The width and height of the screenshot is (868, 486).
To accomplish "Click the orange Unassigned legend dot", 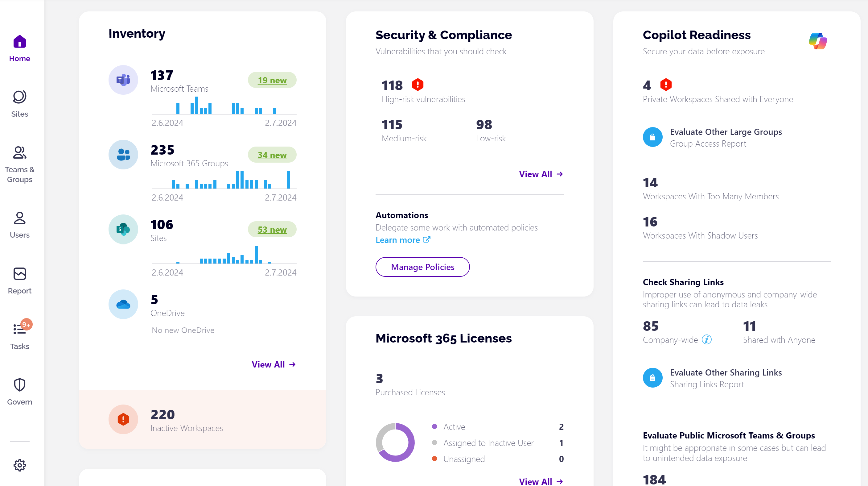I will click(435, 458).
